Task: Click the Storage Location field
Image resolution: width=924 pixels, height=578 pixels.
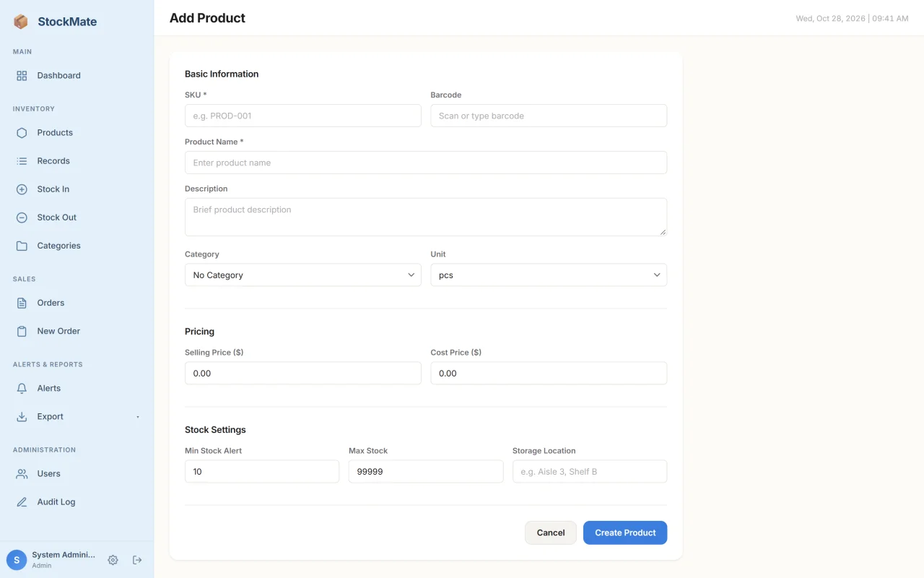Action: 590,472
